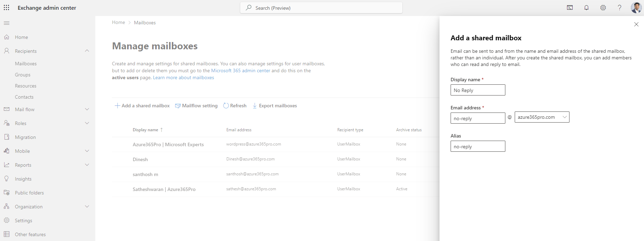Click the Recipients person icon

coord(7,51)
